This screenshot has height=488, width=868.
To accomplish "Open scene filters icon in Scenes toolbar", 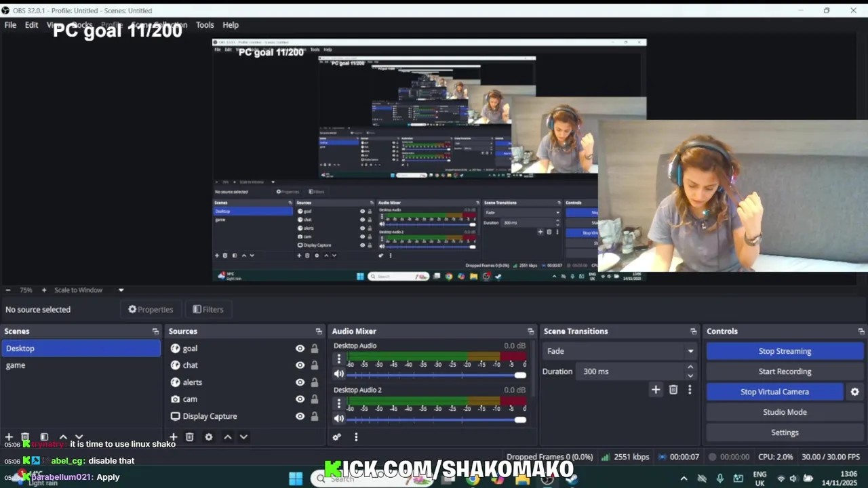I will pyautogui.click(x=44, y=437).
